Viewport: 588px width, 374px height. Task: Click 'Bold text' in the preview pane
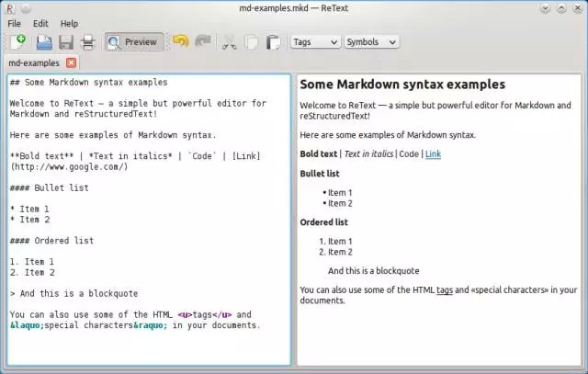[x=319, y=154]
